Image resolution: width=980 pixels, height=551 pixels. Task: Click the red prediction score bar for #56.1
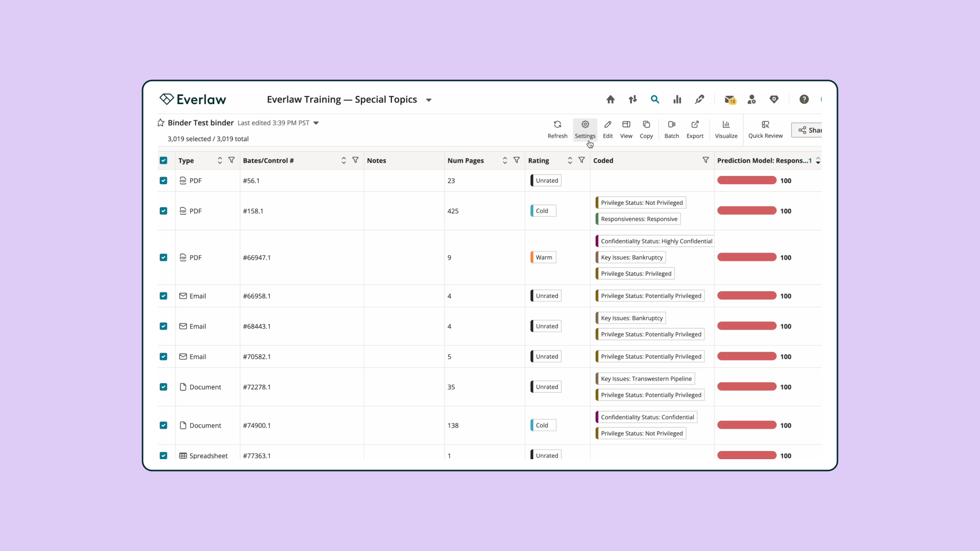pos(746,180)
